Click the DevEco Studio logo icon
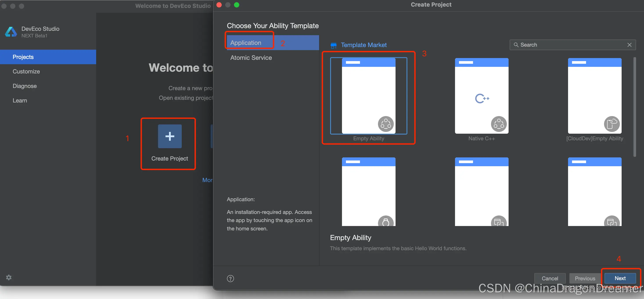This screenshot has height=299, width=644. (11, 32)
